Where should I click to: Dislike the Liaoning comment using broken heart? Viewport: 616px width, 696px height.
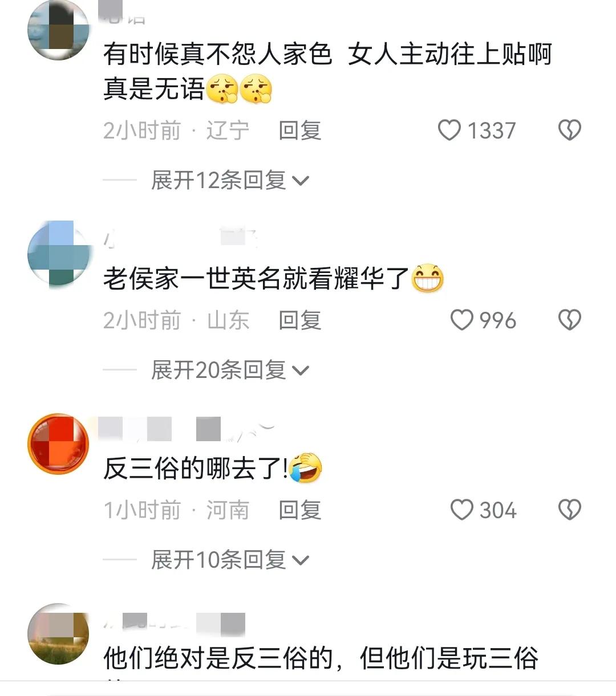coord(569,131)
